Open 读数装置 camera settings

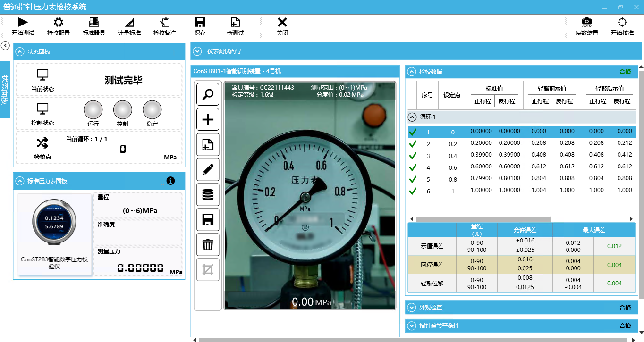[586, 22]
